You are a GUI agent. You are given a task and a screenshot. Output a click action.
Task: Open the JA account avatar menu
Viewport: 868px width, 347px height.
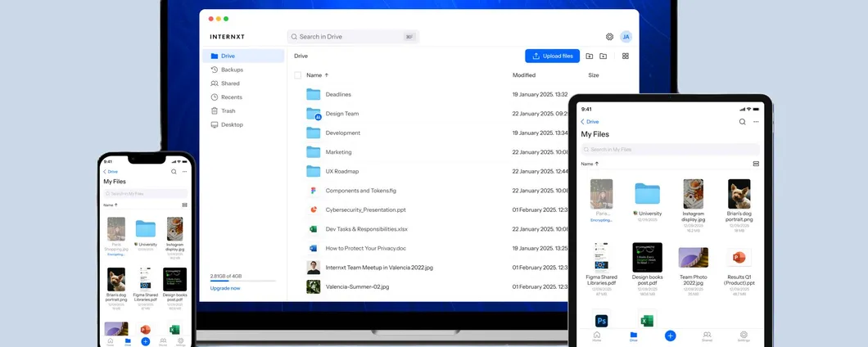[x=626, y=37]
